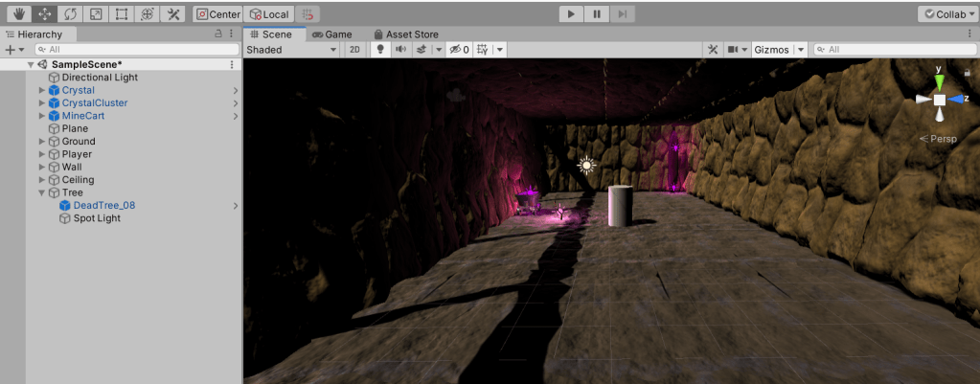980x384 pixels.
Task: Toggle scene audio on or off
Action: pos(400,49)
